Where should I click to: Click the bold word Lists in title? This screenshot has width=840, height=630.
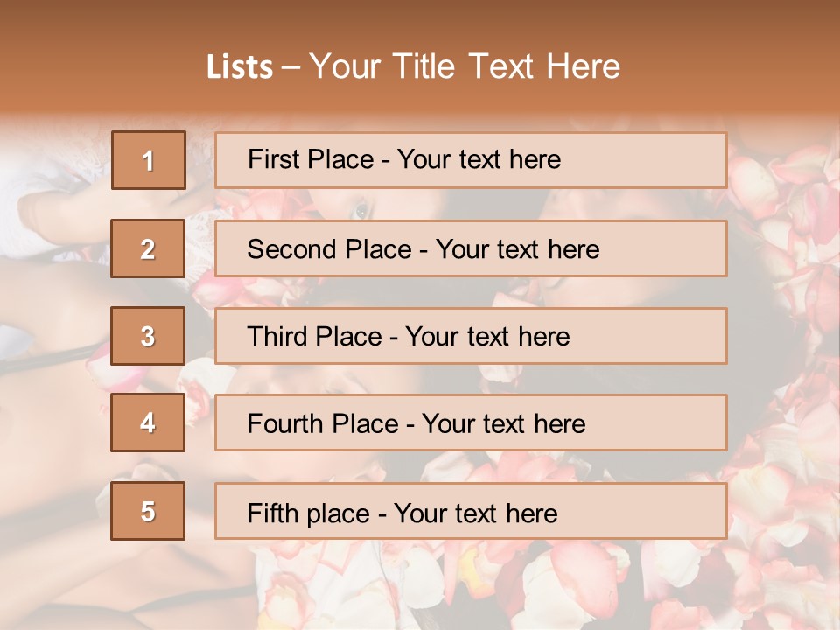click(240, 66)
